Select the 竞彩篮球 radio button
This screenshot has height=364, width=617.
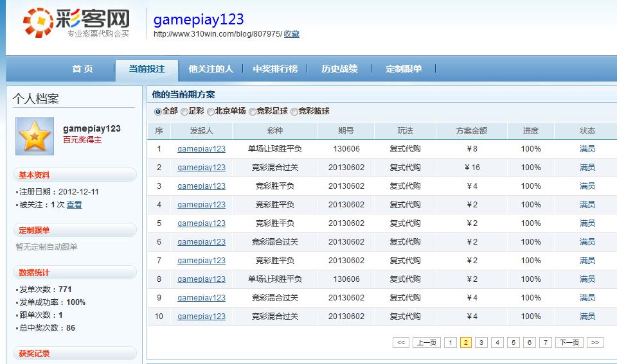(x=294, y=112)
